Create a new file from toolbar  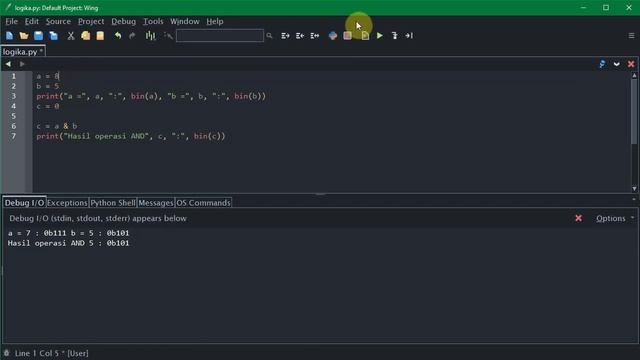[9, 36]
